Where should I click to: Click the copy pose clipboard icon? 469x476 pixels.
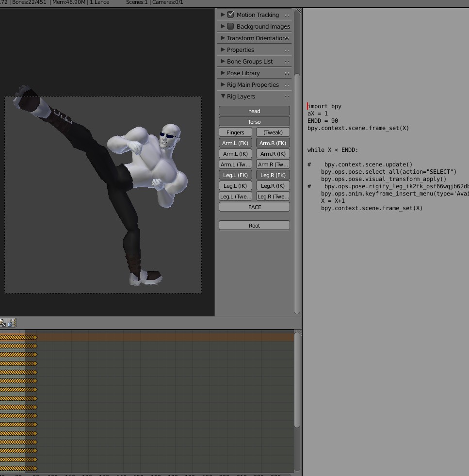3,323
